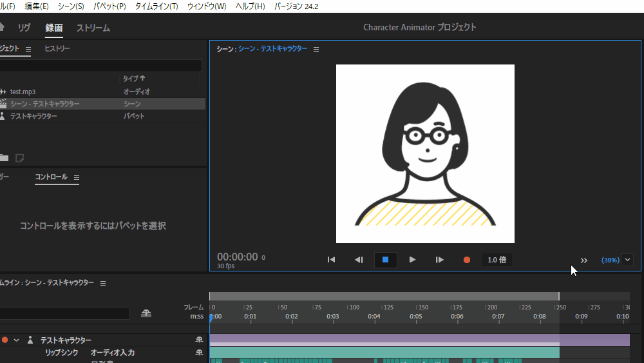Select the コントロール tab
The image size is (644, 363).
pos(51,177)
